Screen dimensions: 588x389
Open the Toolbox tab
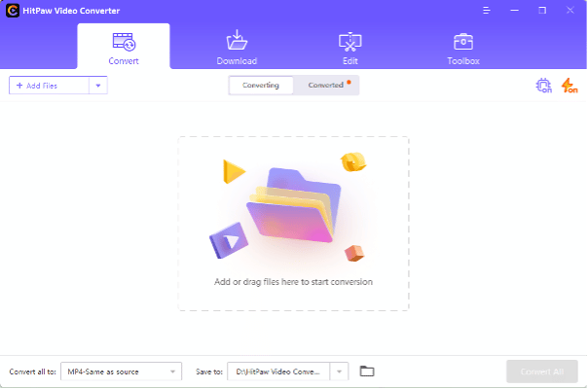click(462, 47)
